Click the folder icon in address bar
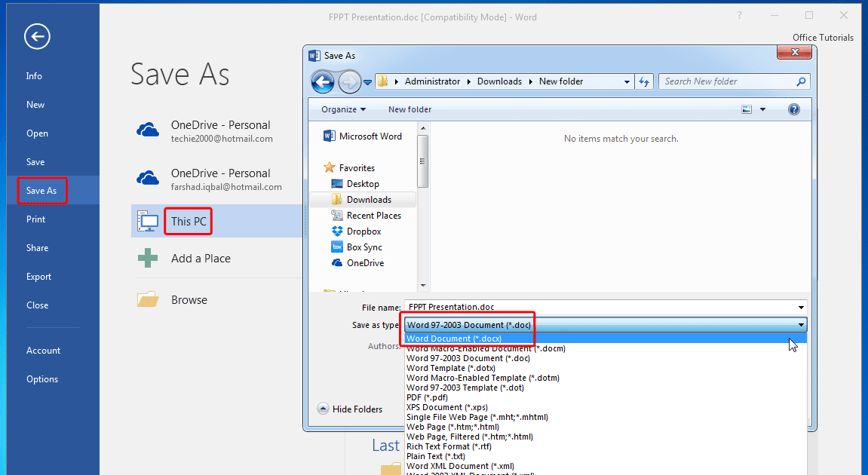 (382, 81)
